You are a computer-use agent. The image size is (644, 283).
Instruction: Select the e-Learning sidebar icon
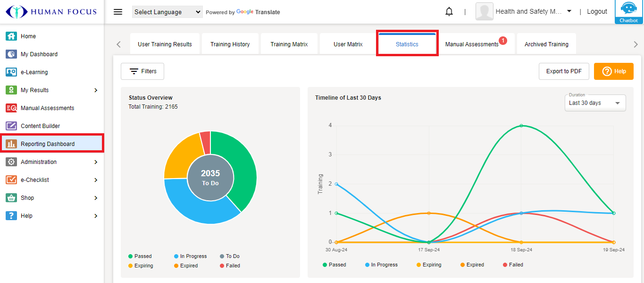click(x=11, y=72)
